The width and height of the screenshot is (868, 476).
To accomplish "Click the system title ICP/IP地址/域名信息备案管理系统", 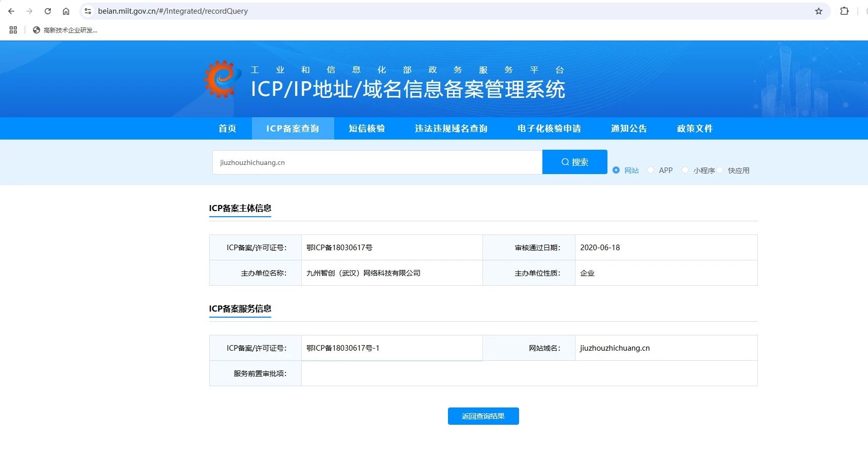I will [408, 89].
